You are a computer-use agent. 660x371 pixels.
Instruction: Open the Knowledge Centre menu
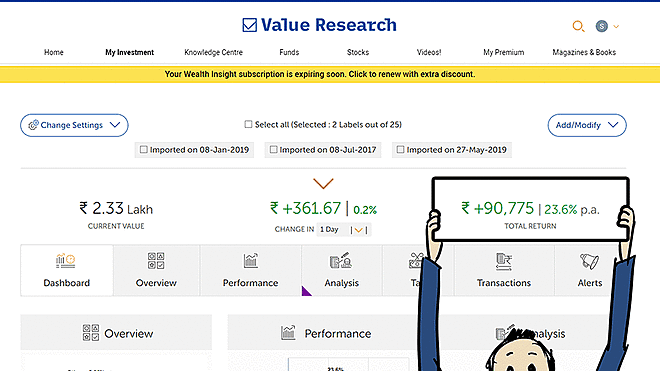click(x=213, y=52)
